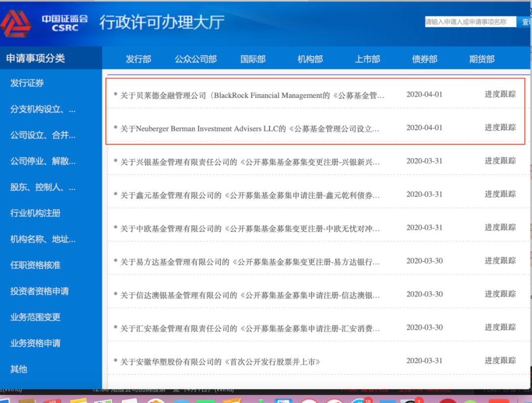
Task: Open the 汇安基金管理有限责任公司 entry
Action: [250, 329]
